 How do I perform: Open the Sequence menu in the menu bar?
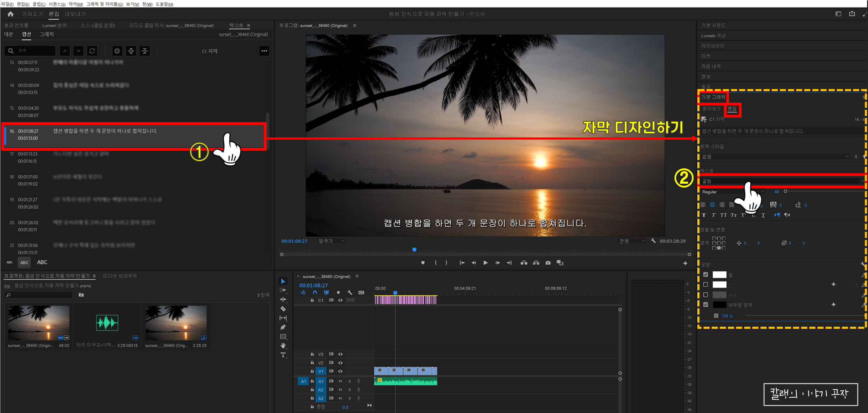(x=57, y=4)
